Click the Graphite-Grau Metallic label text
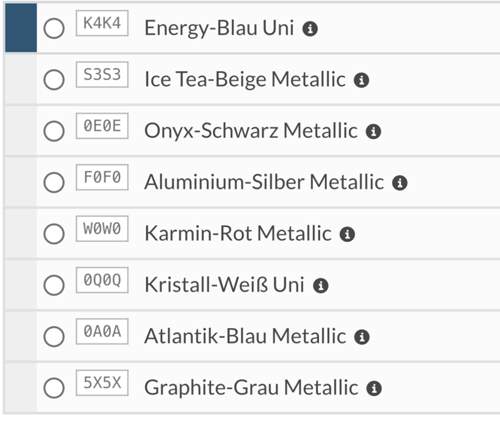The width and height of the screenshot is (500, 427). 251,388
